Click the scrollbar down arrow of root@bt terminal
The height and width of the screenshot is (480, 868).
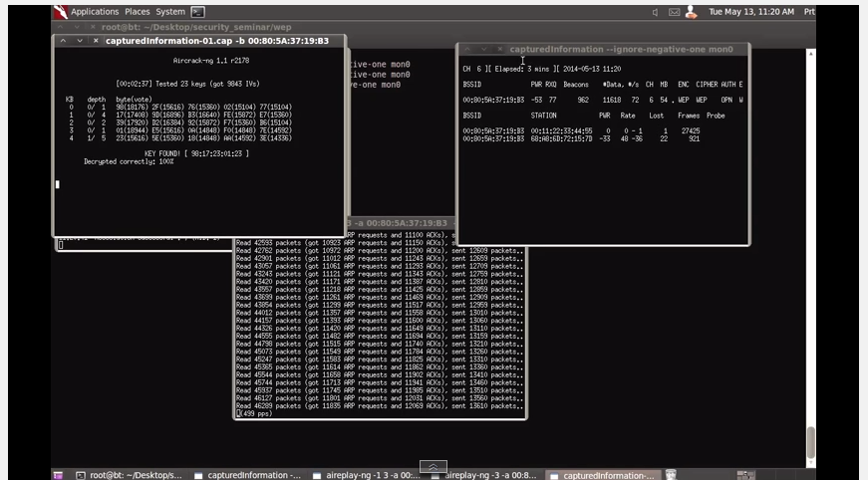click(811, 463)
